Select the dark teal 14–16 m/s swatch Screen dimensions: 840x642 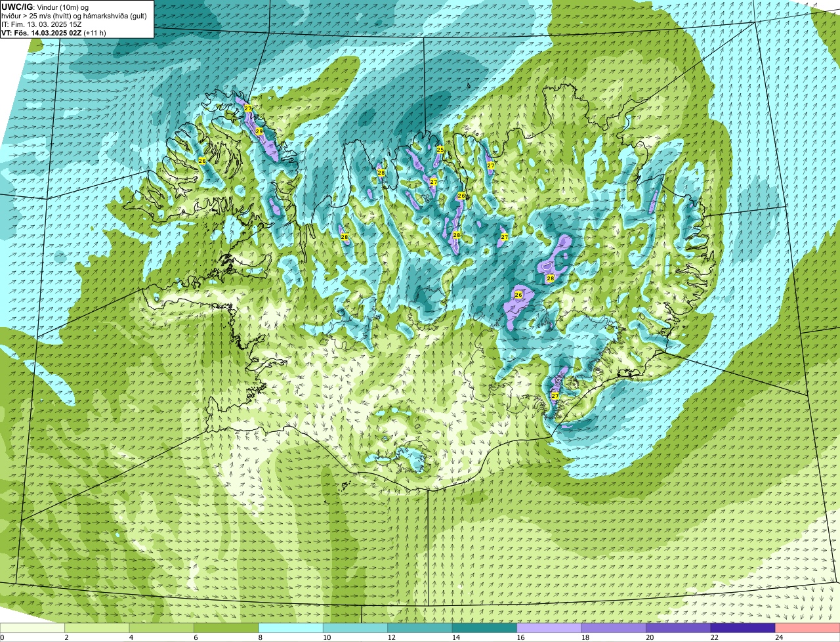(485, 628)
